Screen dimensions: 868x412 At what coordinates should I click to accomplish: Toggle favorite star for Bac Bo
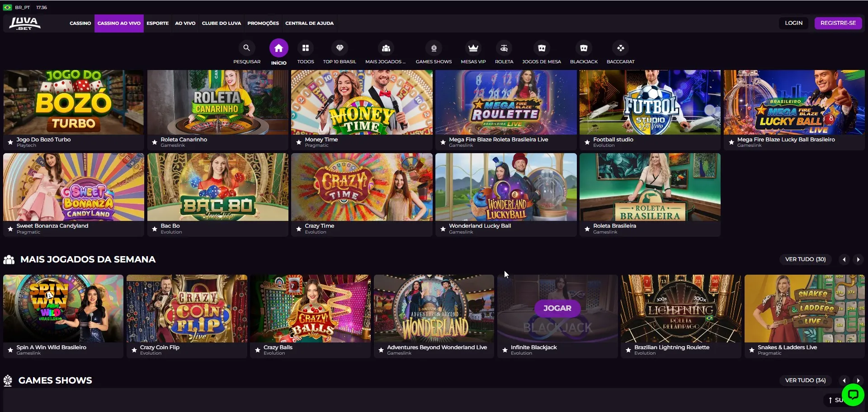click(x=155, y=229)
